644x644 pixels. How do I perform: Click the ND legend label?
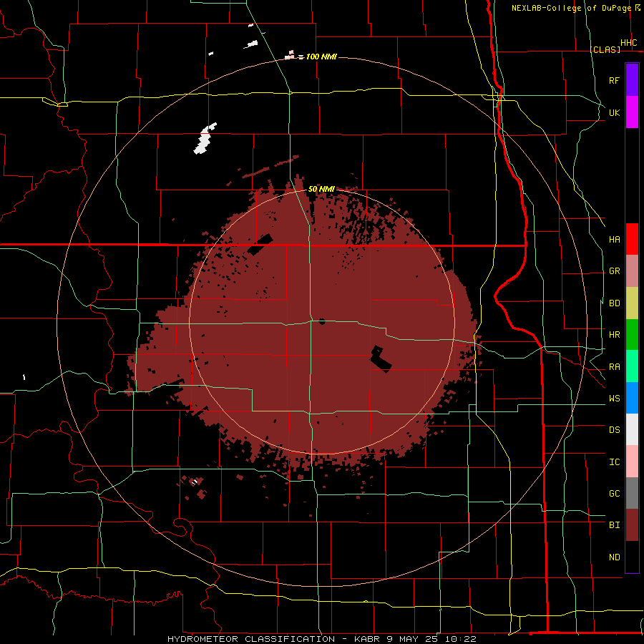point(614,557)
